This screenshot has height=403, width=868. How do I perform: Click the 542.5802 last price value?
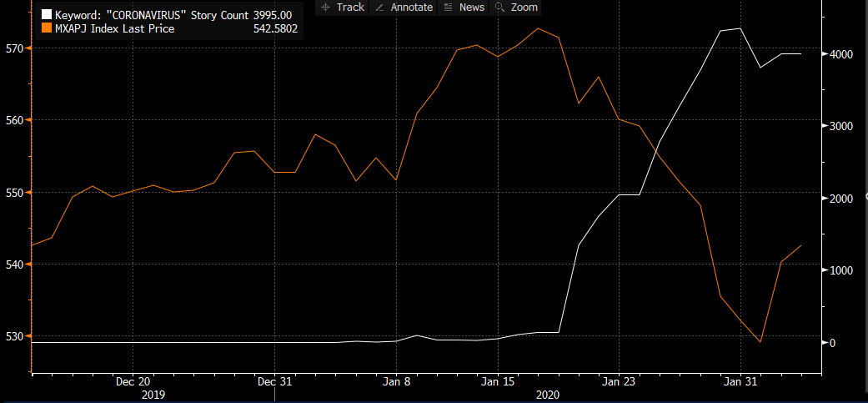click(274, 28)
